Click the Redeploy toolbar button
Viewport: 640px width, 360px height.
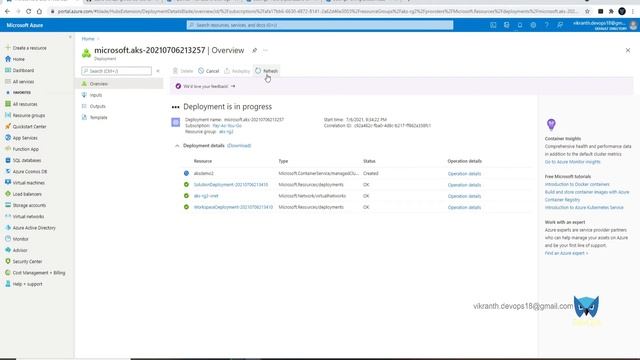point(237,71)
